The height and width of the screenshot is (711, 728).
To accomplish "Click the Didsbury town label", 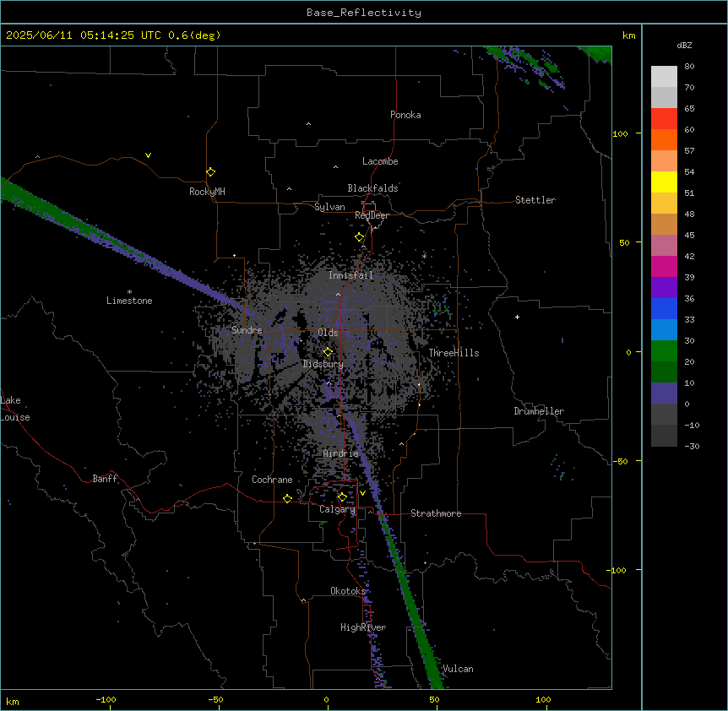I will (x=323, y=364).
